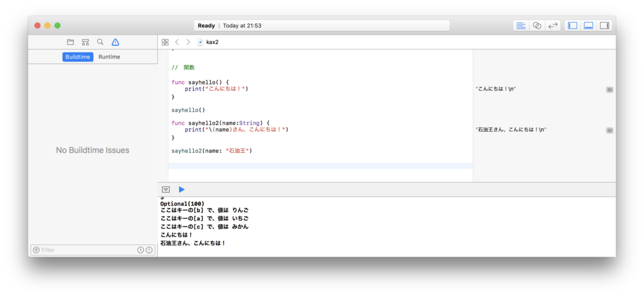This screenshot has height=297, width=644.
Task: Show result for "石油王さん、こんにちは！\n" inline
Action: pos(609,130)
